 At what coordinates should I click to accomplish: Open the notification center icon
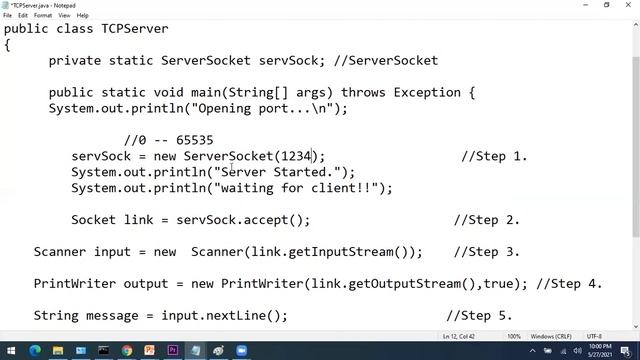pyautogui.click(x=625, y=351)
